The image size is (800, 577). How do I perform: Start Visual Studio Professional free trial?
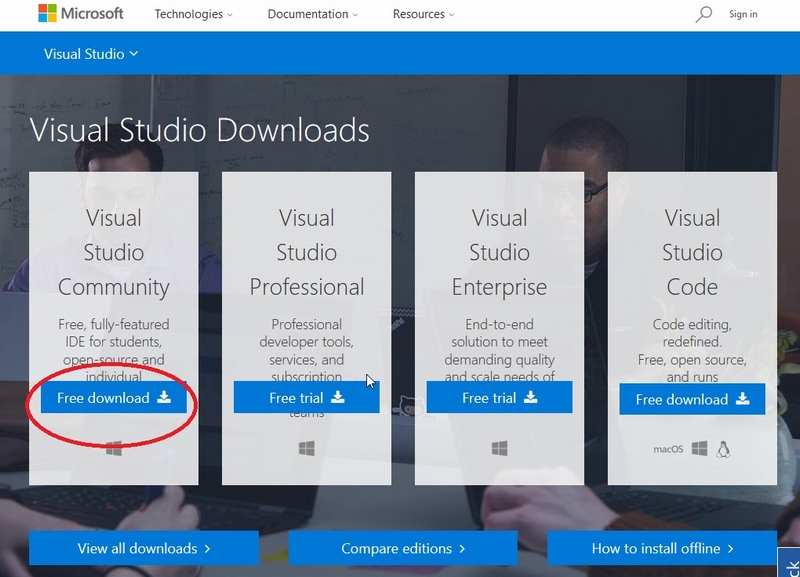click(x=307, y=397)
